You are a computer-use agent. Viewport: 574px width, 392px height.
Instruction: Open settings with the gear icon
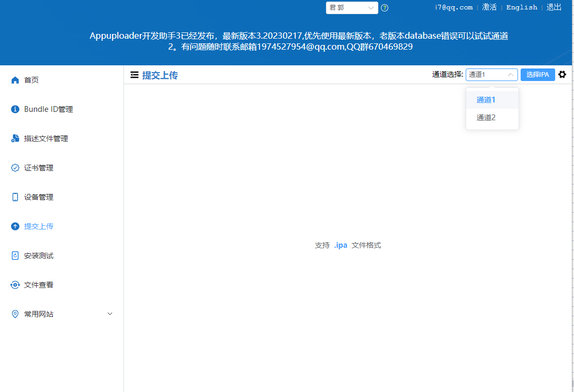point(562,75)
